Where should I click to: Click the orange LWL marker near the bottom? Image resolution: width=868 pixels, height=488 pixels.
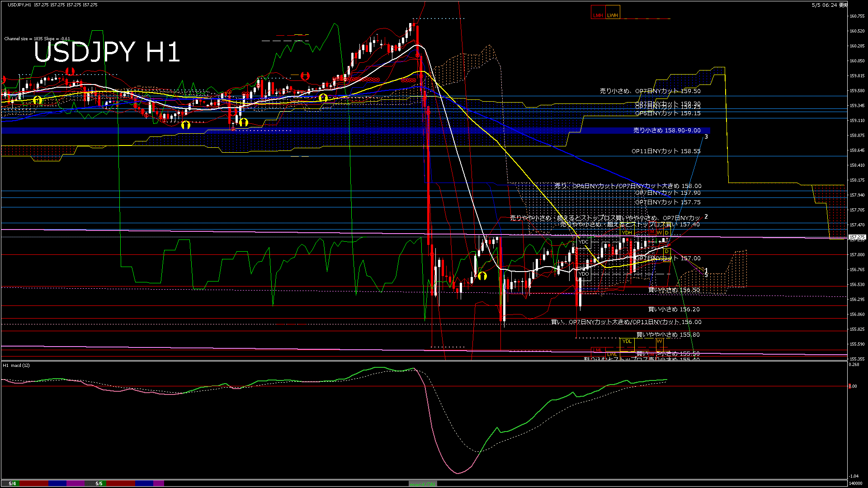612,354
